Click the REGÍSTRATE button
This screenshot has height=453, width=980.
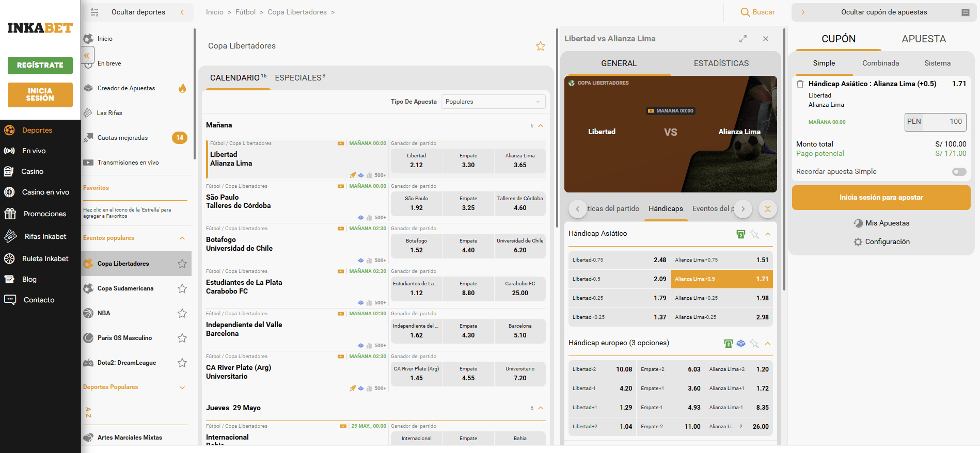(x=40, y=66)
